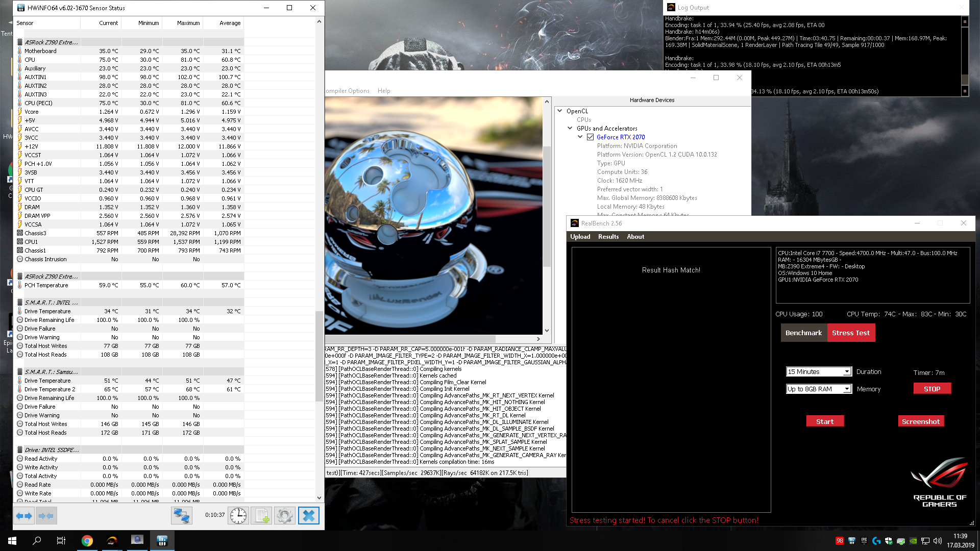
Task: Collapse the GPUs and Accelerators node
Action: tap(570, 128)
